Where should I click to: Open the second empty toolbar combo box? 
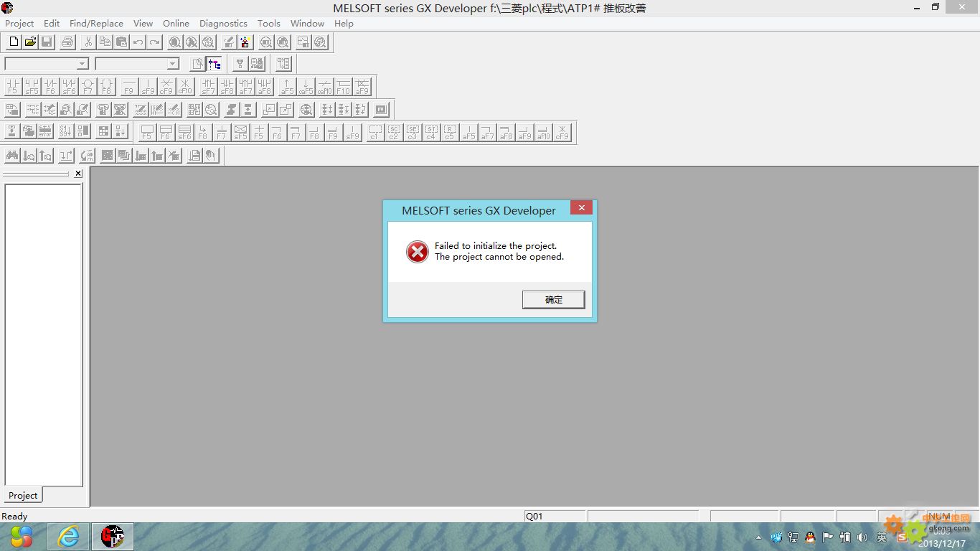137,64
